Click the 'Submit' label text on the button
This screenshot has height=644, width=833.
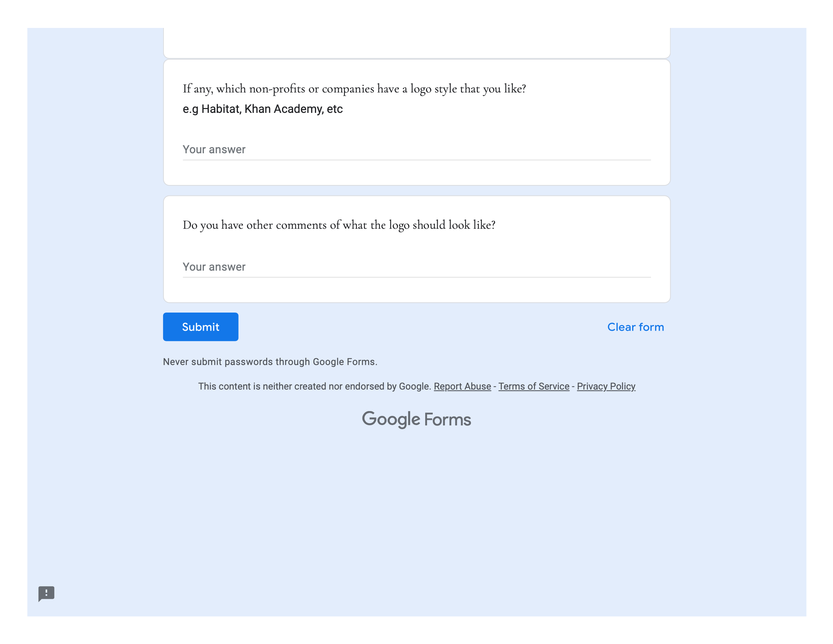click(201, 327)
